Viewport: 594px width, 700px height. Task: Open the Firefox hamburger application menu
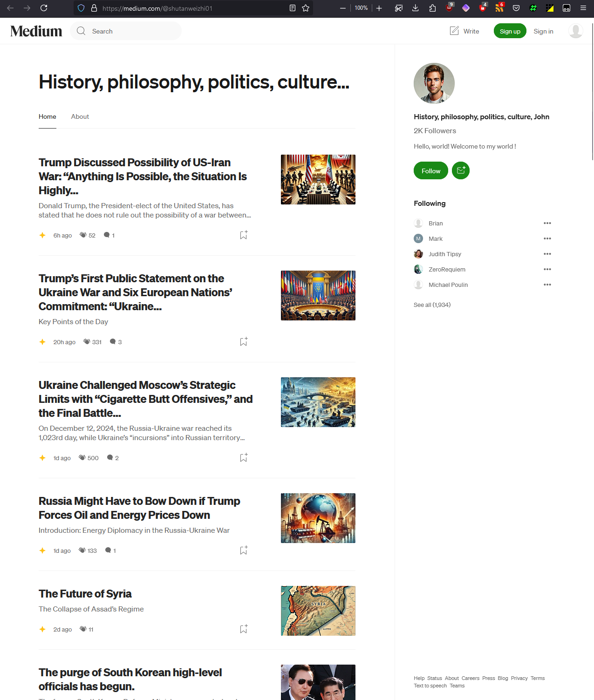tap(583, 8)
